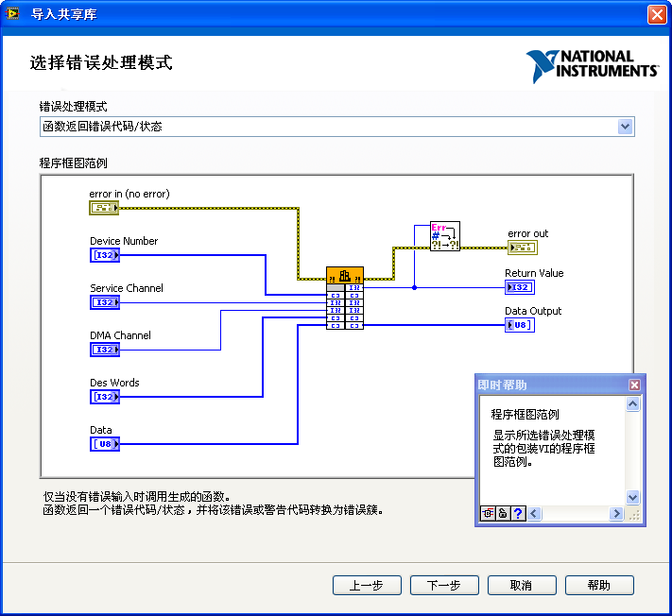Screen dimensions: 672x616
Task: Select the Return Value I32 indicator
Action: (519, 287)
